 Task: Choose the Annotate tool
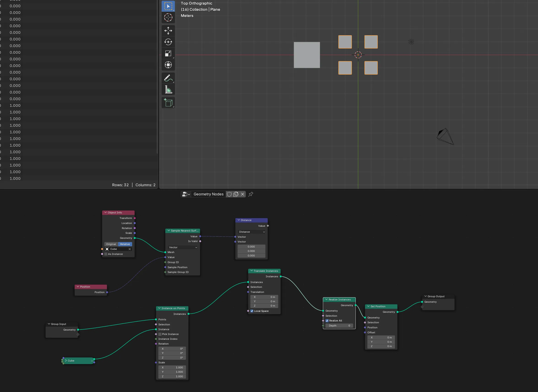[168, 78]
